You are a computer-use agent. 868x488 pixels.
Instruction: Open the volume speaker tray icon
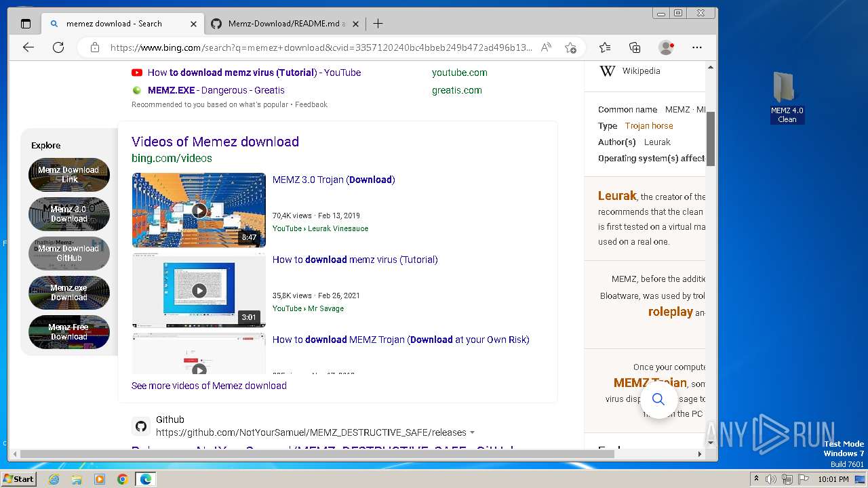[x=771, y=479]
